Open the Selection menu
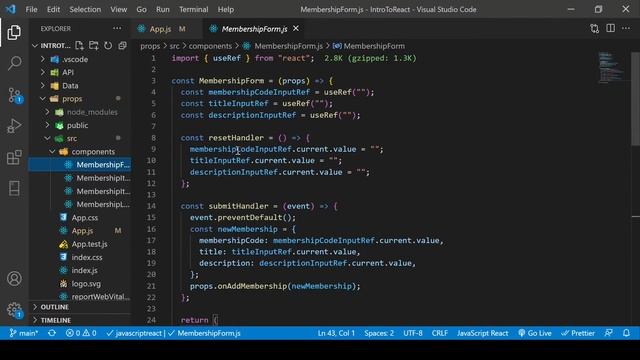The height and width of the screenshot is (360, 640). tap(85, 9)
